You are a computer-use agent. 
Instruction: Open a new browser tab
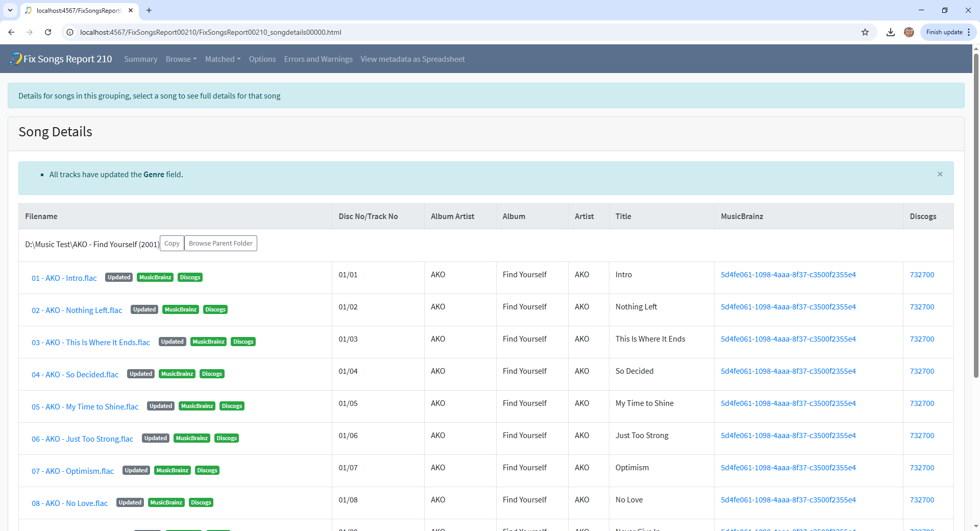coord(149,10)
